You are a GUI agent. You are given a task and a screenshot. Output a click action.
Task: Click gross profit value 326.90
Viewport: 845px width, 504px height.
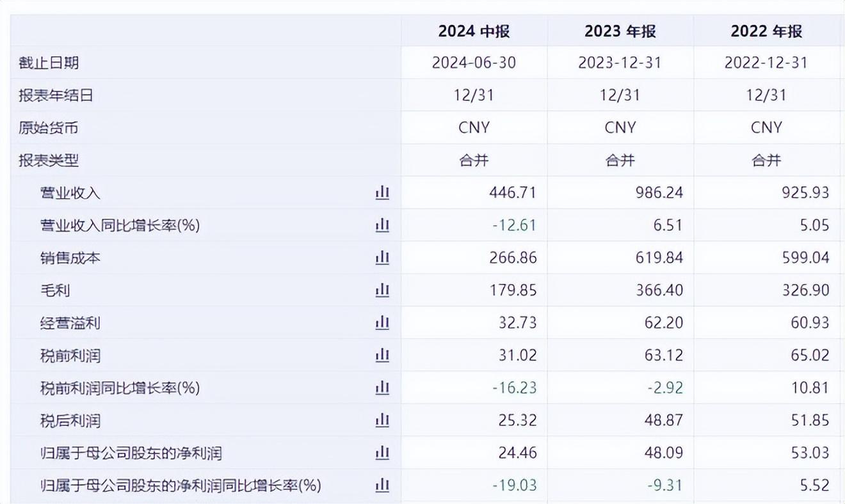[805, 290]
